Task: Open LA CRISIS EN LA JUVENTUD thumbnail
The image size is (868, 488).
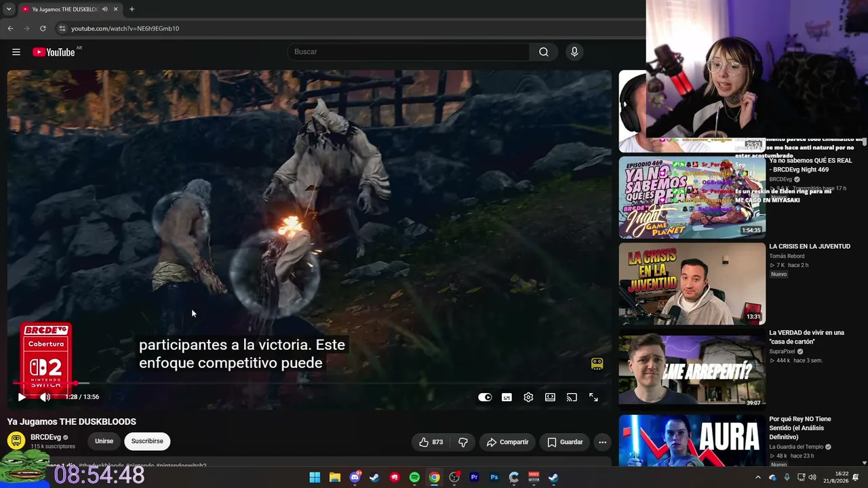Action: pyautogui.click(x=692, y=283)
